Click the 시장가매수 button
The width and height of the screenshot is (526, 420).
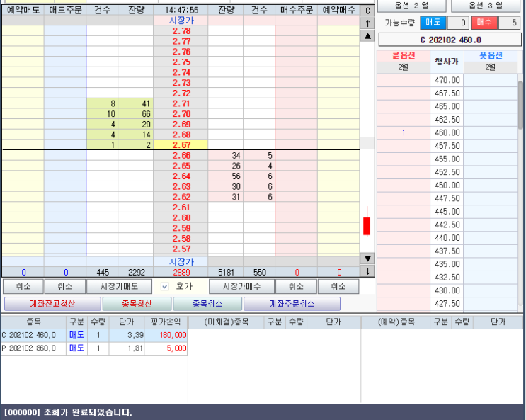click(x=241, y=286)
